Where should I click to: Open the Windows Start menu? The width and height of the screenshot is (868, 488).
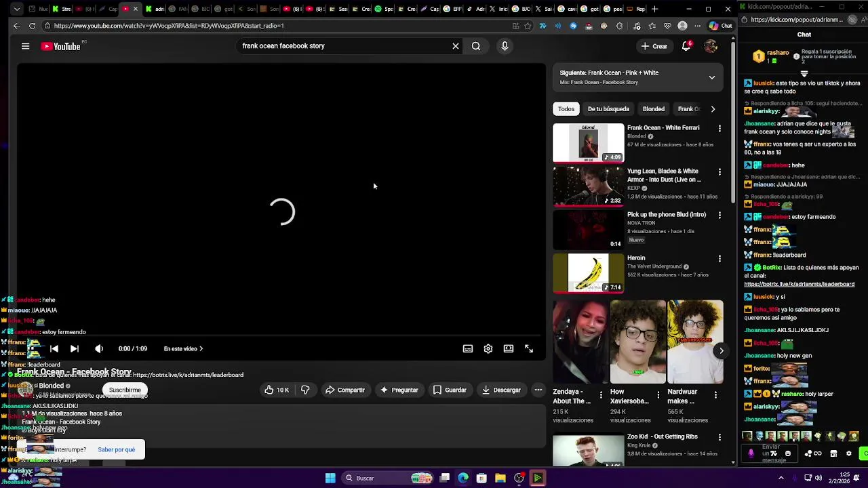[330, 478]
